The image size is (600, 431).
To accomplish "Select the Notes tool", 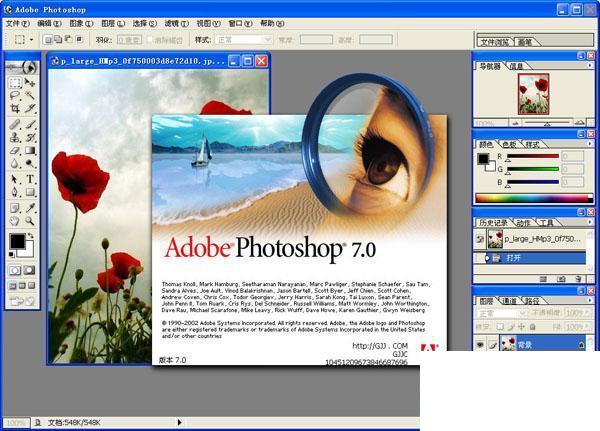I will pos(15,208).
